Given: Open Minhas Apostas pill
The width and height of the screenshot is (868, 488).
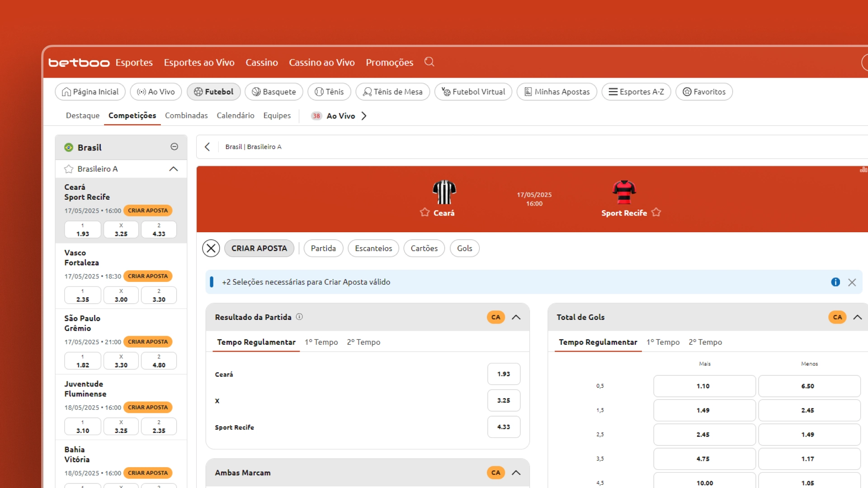Looking at the screenshot, I should (x=557, y=92).
